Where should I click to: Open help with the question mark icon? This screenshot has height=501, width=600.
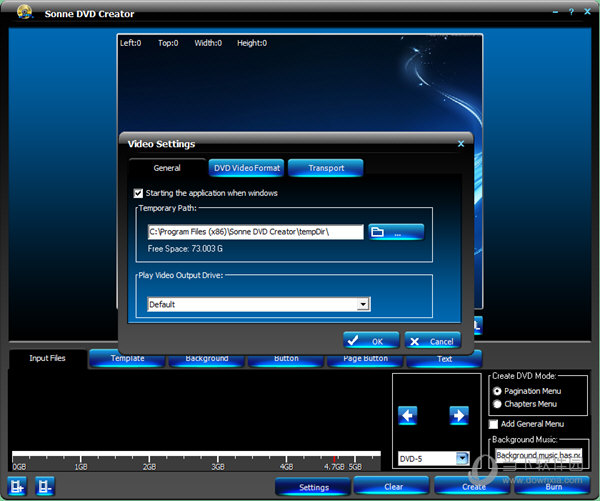571,12
